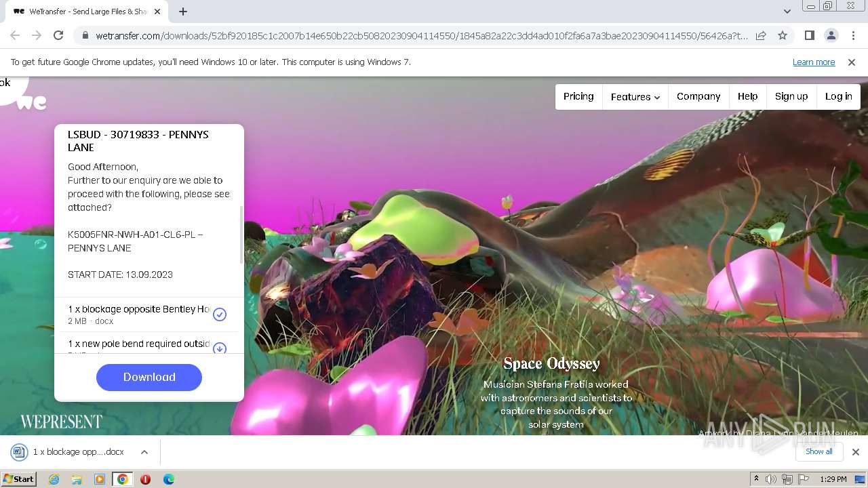Open the network tray icon
Image resolution: width=868 pixels, height=488 pixels.
click(787, 479)
